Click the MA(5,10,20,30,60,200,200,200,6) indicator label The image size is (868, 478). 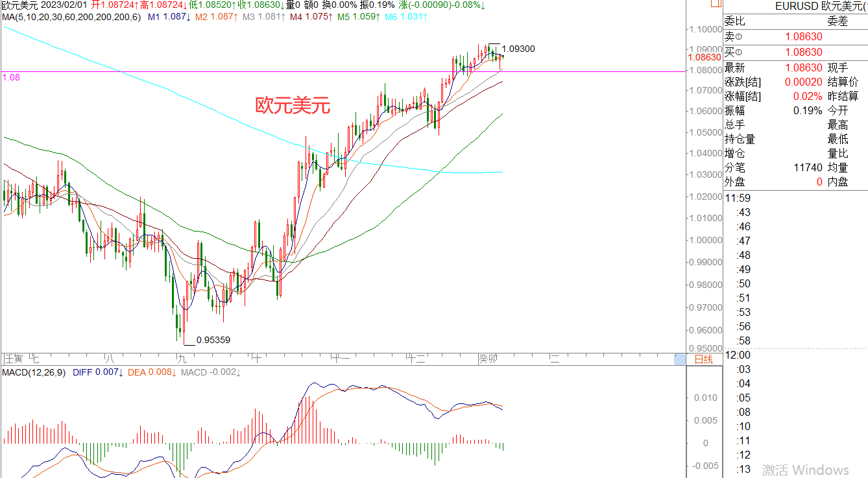(x=71, y=16)
